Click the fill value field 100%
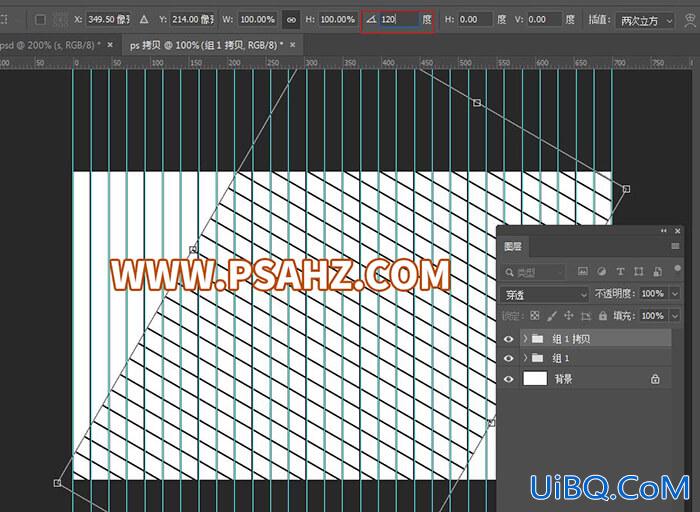The height and width of the screenshot is (512, 700). 653,316
